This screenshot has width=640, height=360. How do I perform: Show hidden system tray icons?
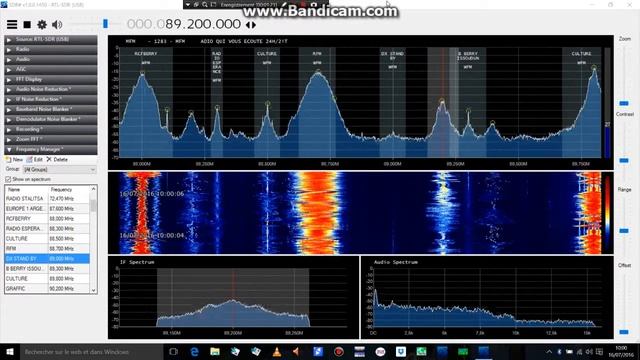point(549,351)
